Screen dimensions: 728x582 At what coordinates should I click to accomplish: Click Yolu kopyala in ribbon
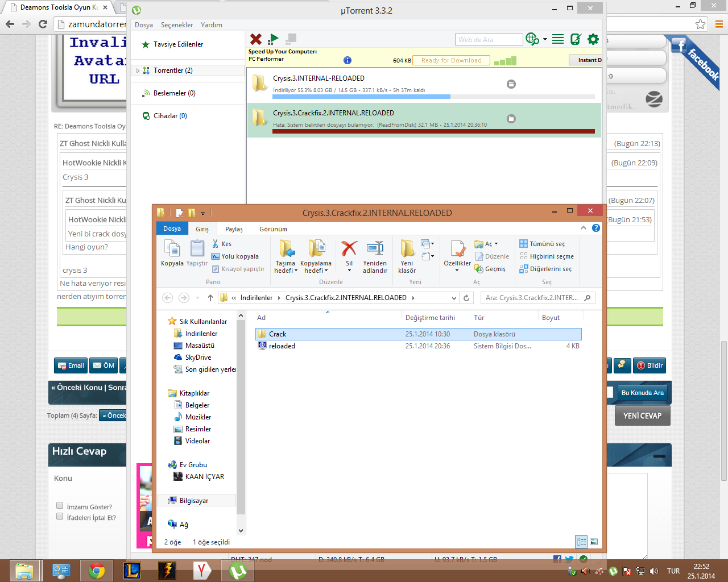pyautogui.click(x=235, y=256)
